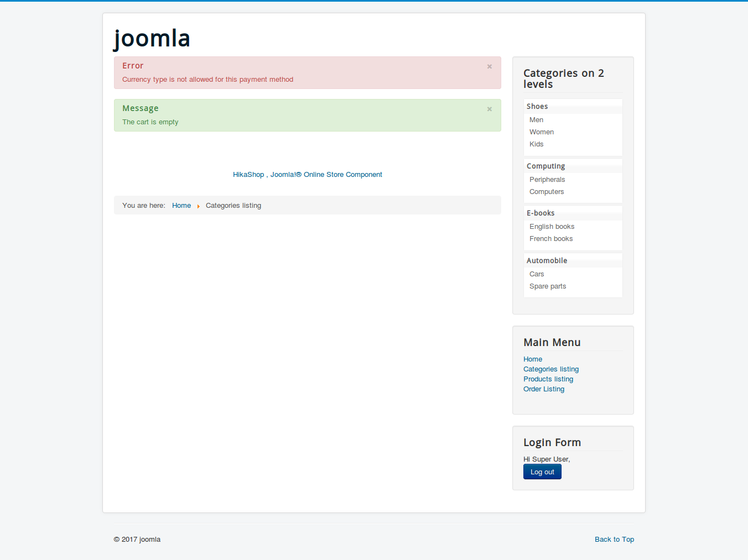Select the Kids subcategory
The height and width of the screenshot is (560, 748).
[536, 144]
